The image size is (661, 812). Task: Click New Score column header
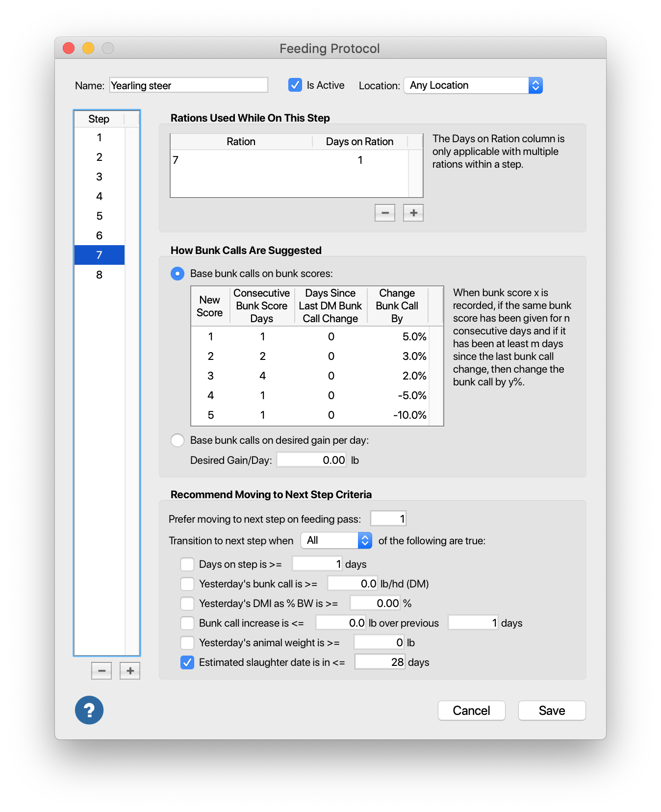click(210, 306)
